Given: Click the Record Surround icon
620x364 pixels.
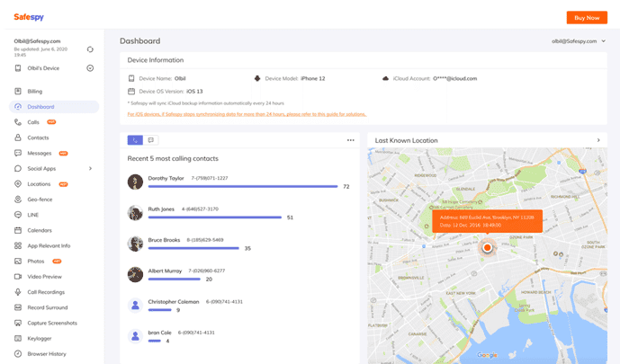Looking at the screenshot, I should click(x=18, y=307).
